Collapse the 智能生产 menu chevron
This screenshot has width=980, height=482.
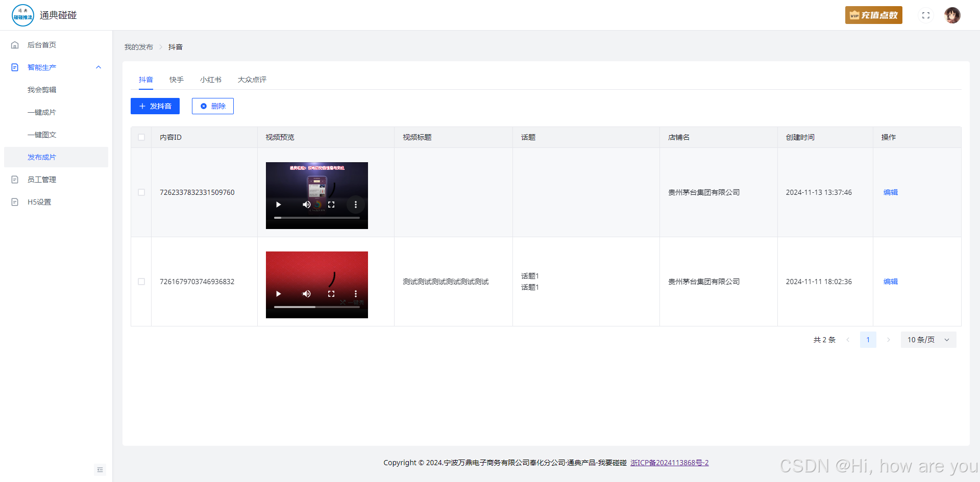coord(99,67)
